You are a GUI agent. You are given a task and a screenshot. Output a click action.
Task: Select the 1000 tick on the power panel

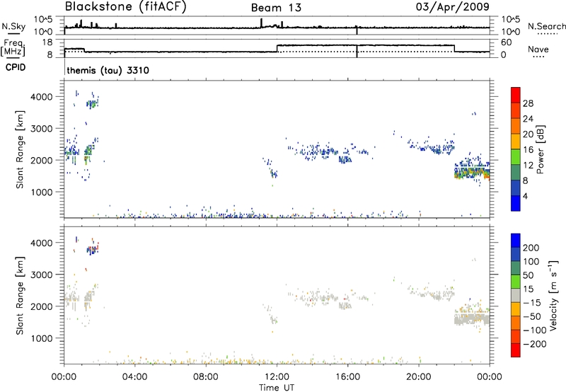(x=41, y=192)
